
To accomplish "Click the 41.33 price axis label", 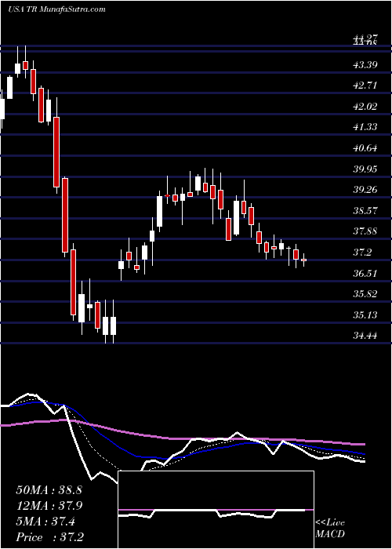I will [365, 127].
